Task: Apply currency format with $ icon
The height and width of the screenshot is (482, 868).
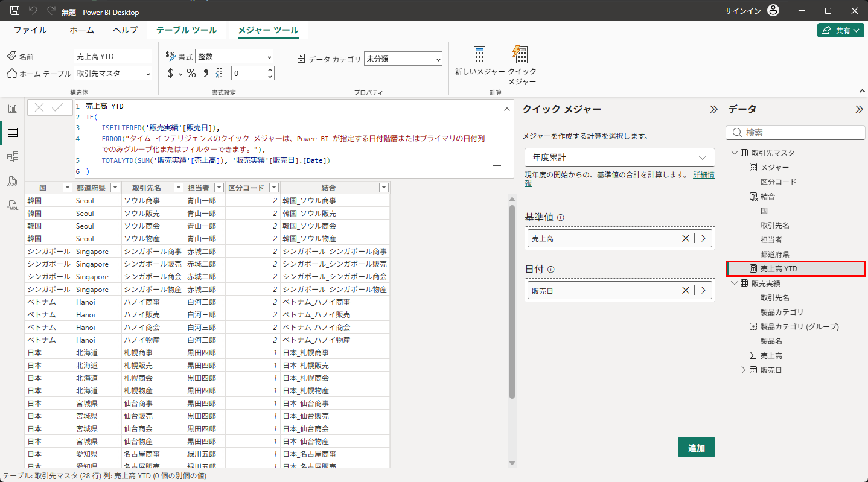Action: [x=171, y=74]
